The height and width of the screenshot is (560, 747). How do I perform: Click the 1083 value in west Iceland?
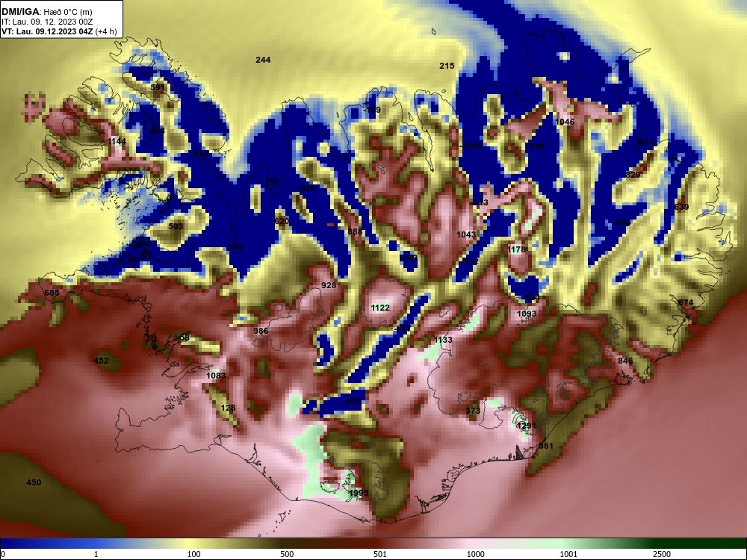(x=216, y=376)
